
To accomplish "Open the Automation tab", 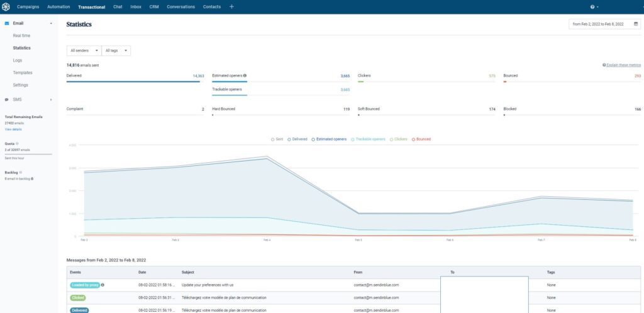I will (x=58, y=7).
